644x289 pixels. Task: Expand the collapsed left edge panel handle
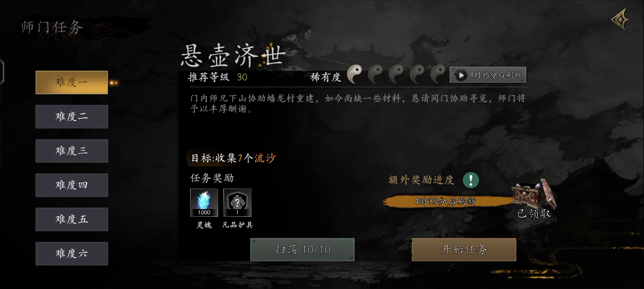coord(2,71)
